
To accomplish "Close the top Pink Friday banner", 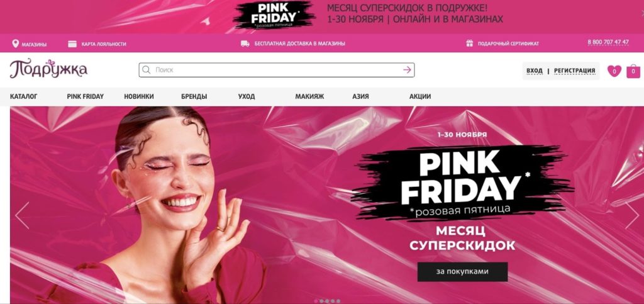I will click(642, 13).
